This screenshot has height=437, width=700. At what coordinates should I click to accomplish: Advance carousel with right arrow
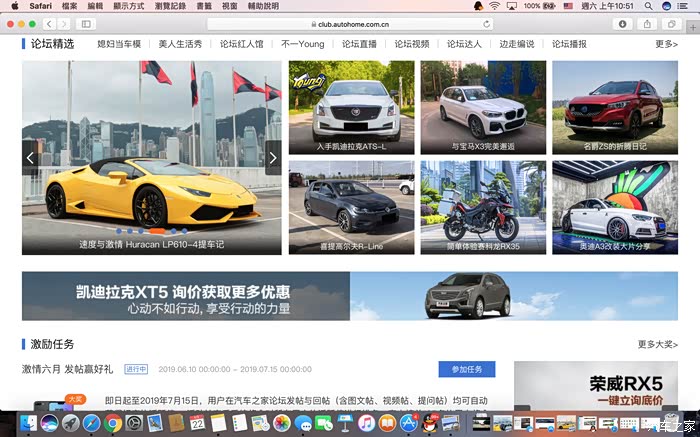(x=272, y=157)
